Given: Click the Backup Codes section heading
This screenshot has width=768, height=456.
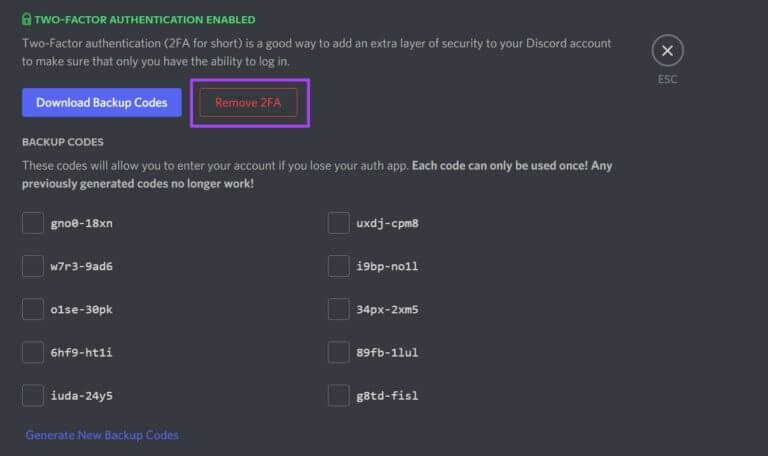Looking at the screenshot, I should (63, 142).
